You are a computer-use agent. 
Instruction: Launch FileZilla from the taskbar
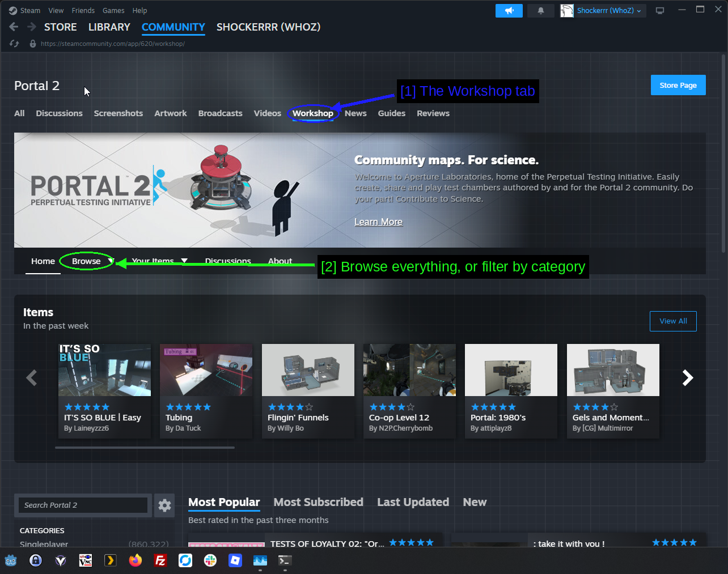160,560
